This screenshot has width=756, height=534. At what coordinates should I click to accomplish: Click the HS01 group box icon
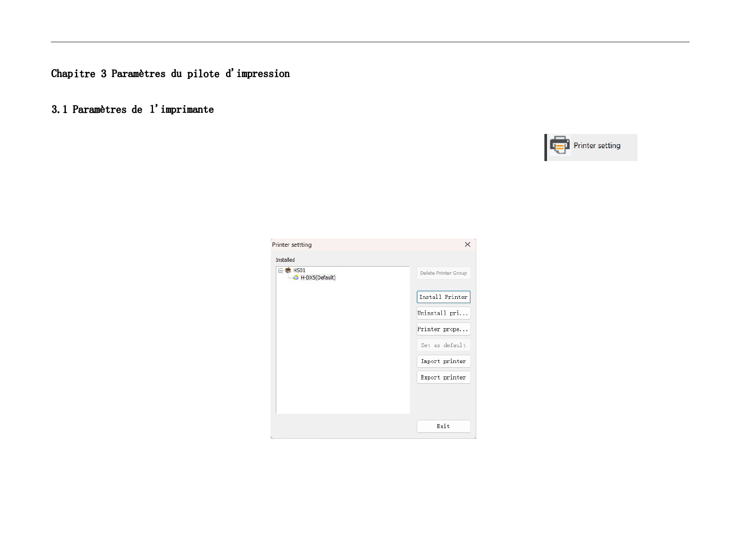pyautogui.click(x=288, y=270)
